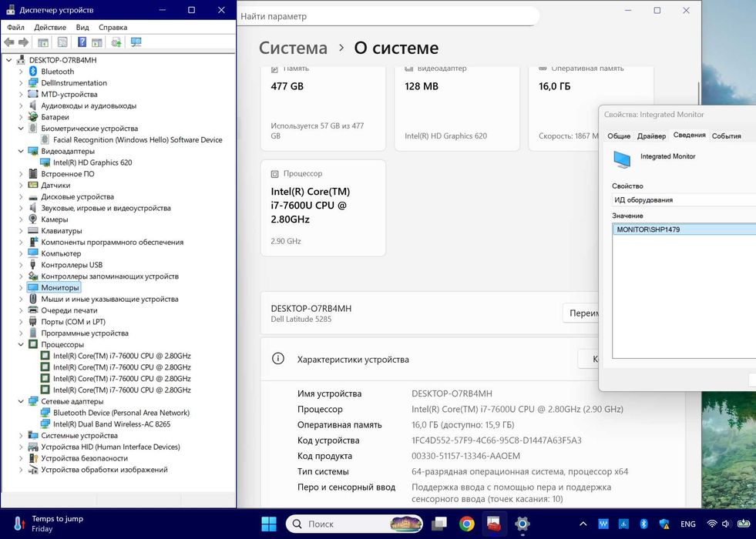This screenshot has height=539, width=756.
Task: Expand the Дисковые устройства node
Action: [21, 196]
